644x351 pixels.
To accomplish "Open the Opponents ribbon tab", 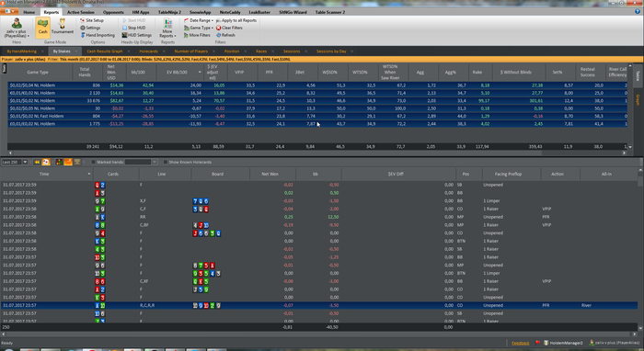I will (113, 12).
